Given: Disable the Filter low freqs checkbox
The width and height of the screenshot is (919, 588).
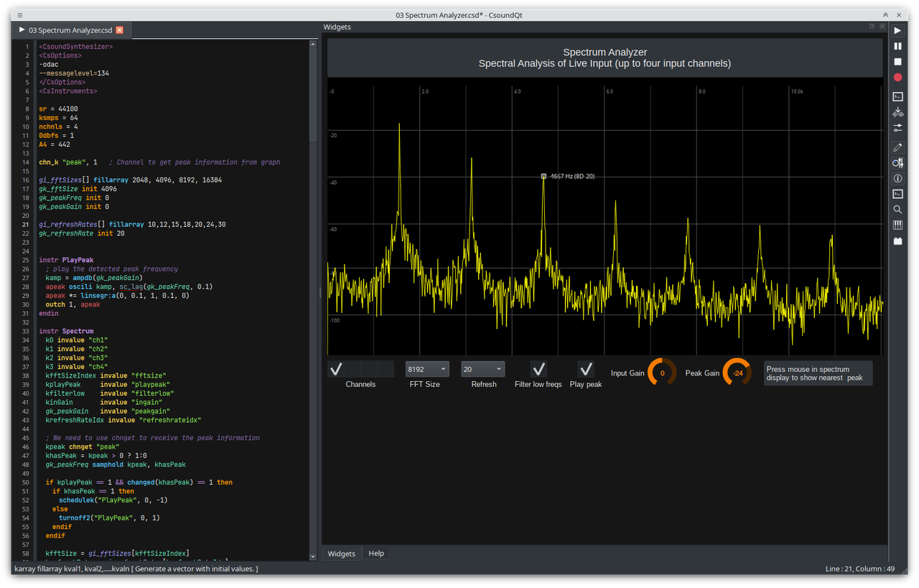Looking at the screenshot, I should click(x=538, y=369).
